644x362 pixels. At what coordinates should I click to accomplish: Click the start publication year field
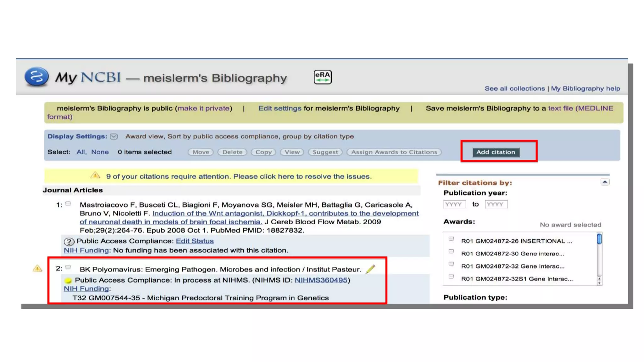tap(454, 204)
